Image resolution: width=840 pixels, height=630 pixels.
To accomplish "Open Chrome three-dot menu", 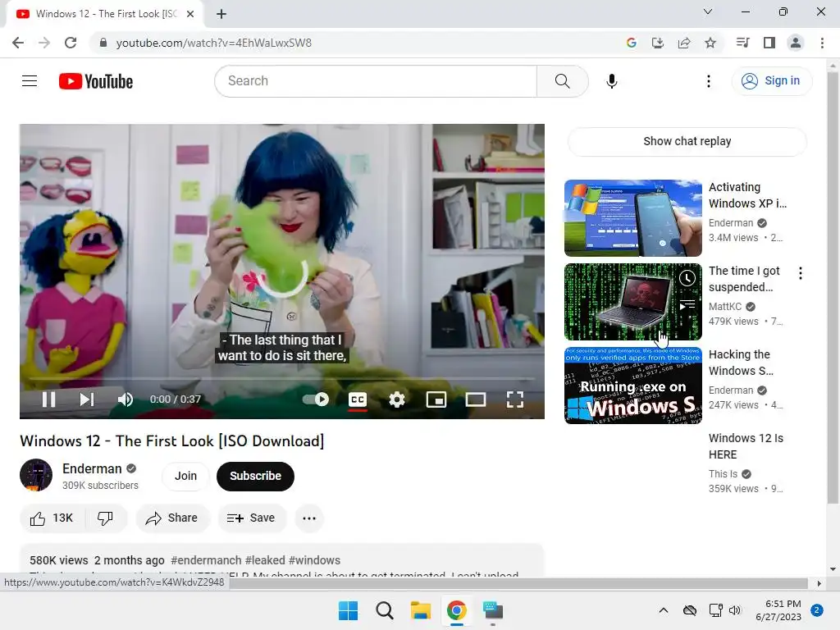I will [x=822, y=43].
